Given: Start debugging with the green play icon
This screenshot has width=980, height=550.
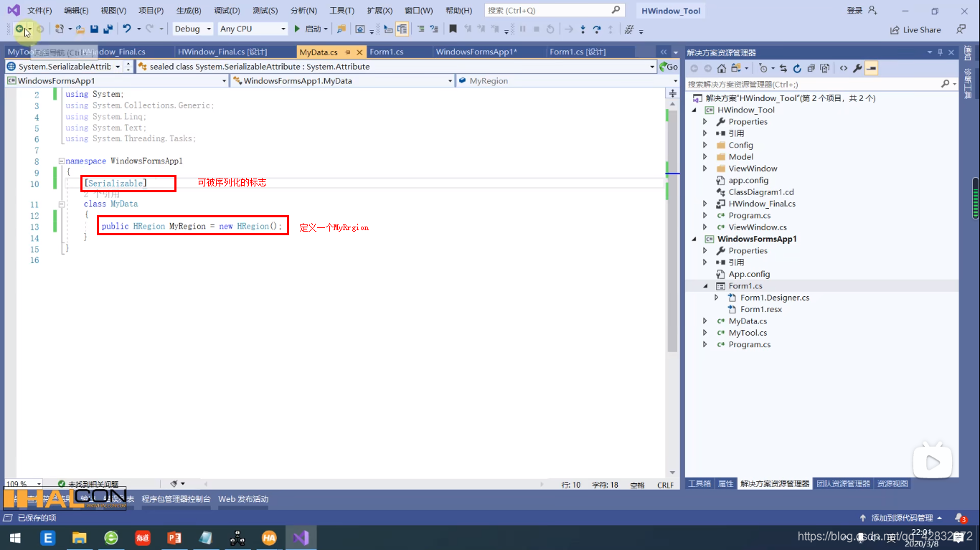Looking at the screenshot, I should point(297,29).
